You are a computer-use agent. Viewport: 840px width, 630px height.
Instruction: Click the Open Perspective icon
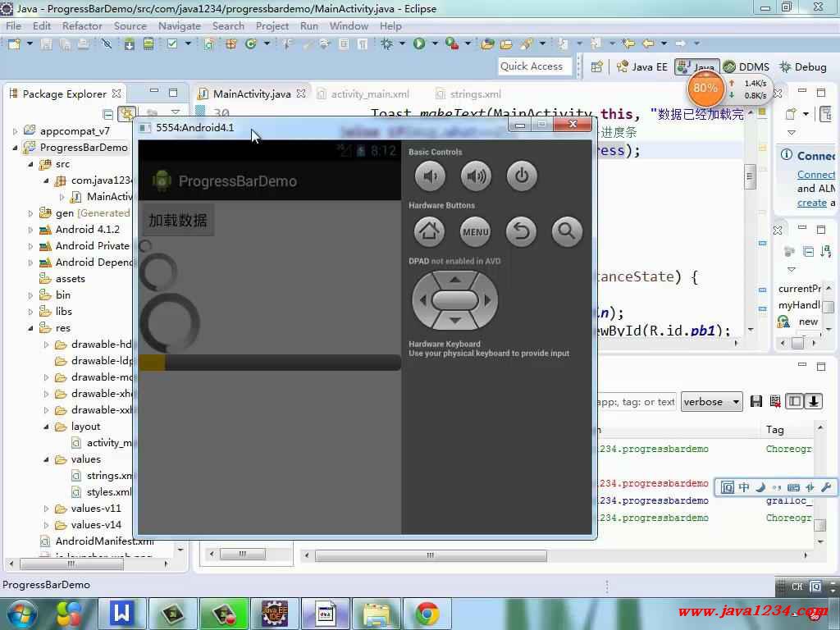point(597,66)
